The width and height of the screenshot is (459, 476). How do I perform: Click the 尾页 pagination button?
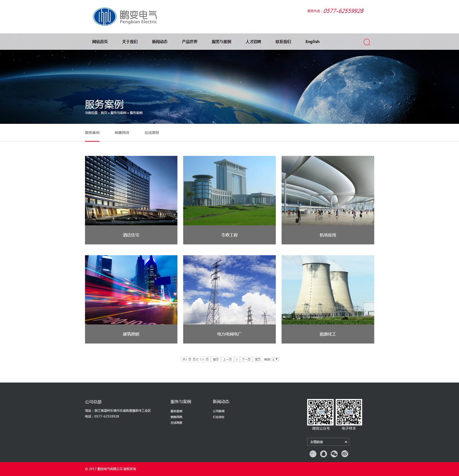point(258,359)
